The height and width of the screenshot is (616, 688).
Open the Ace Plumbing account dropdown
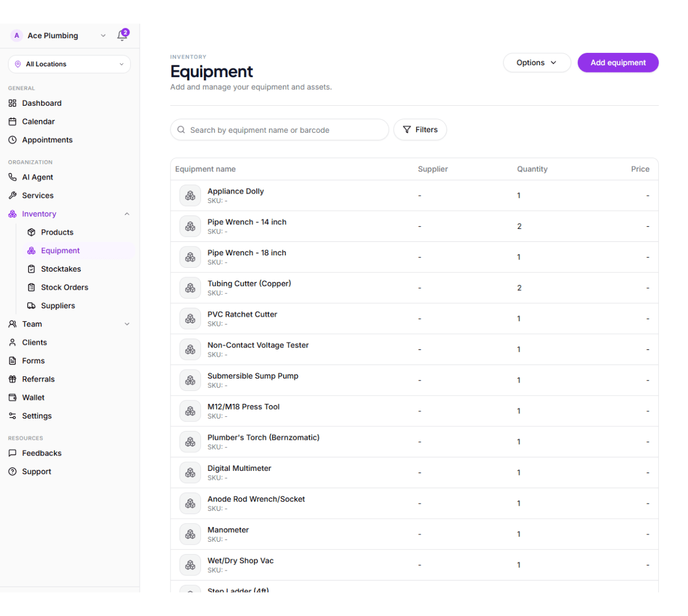(59, 35)
